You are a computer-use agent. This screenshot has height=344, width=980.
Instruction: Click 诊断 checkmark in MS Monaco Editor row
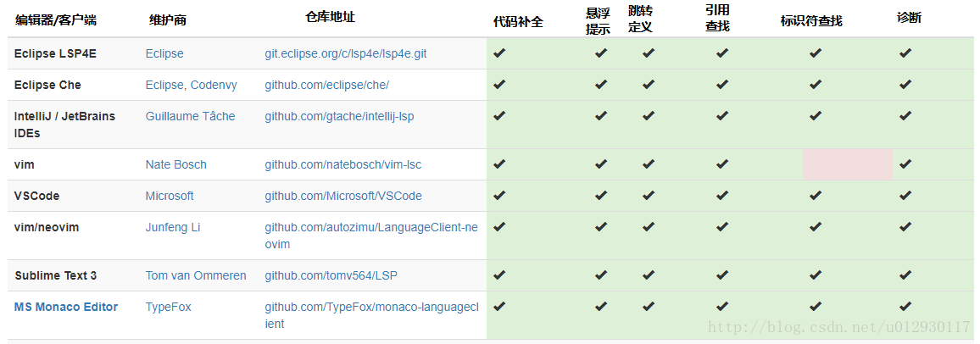pyautogui.click(x=905, y=307)
